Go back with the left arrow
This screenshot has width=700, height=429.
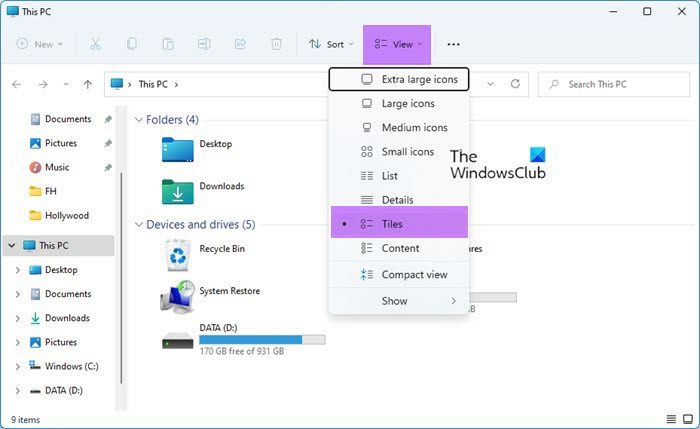pos(17,84)
